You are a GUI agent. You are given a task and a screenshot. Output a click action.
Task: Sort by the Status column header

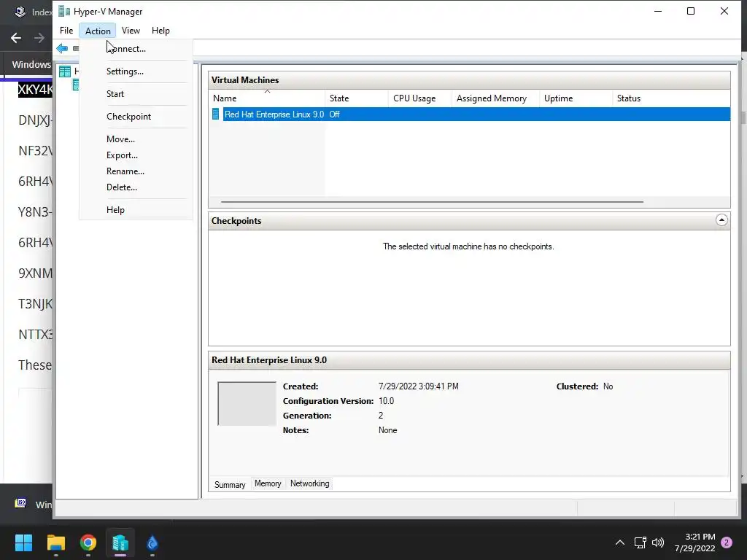[x=671, y=98]
